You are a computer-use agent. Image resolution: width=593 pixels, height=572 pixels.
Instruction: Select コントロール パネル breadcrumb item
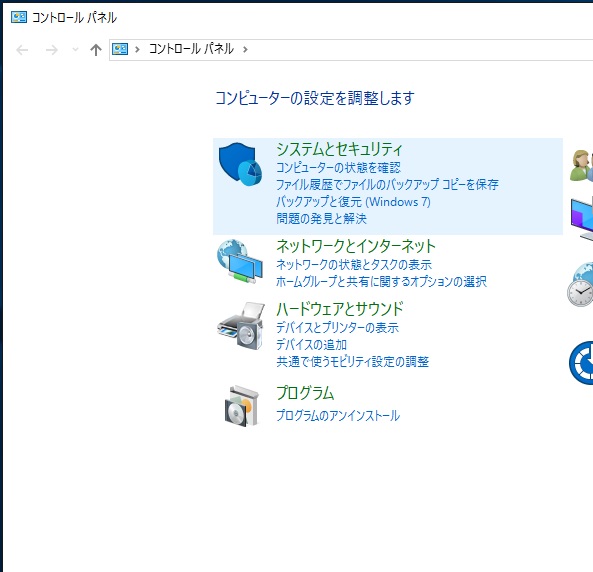tap(191, 49)
